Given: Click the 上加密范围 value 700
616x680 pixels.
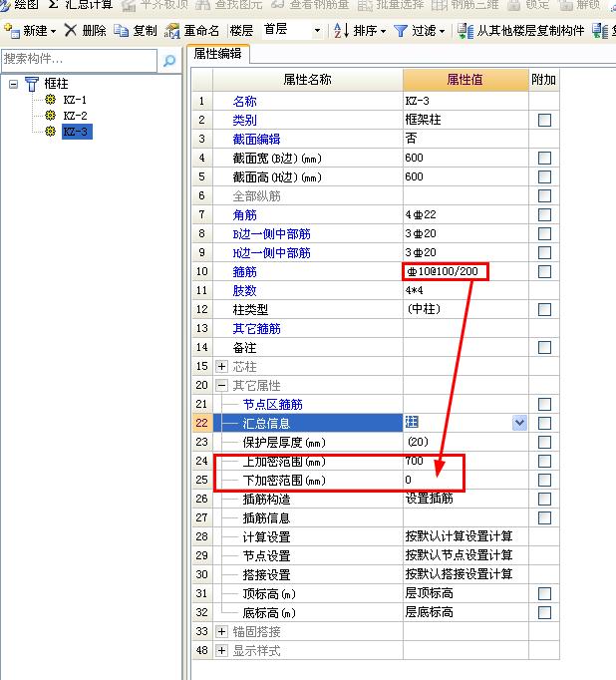Looking at the screenshot, I should [414, 461].
